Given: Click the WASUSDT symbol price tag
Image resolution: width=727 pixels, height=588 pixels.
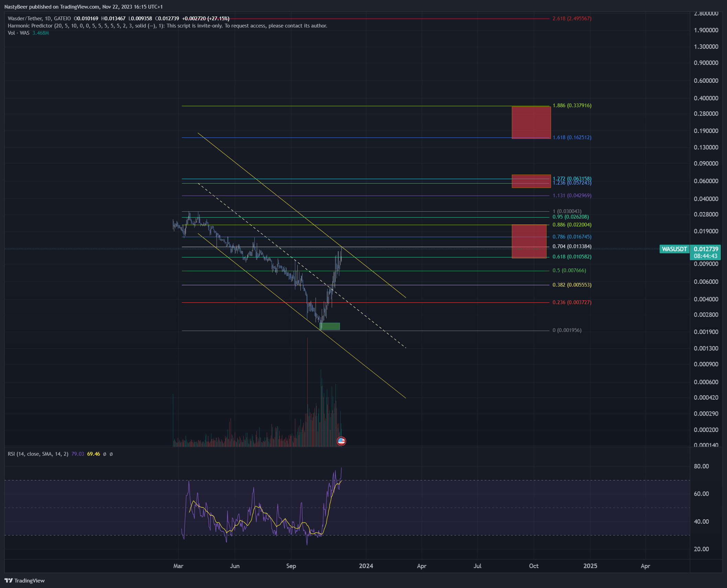Looking at the screenshot, I should pos(674,249).
